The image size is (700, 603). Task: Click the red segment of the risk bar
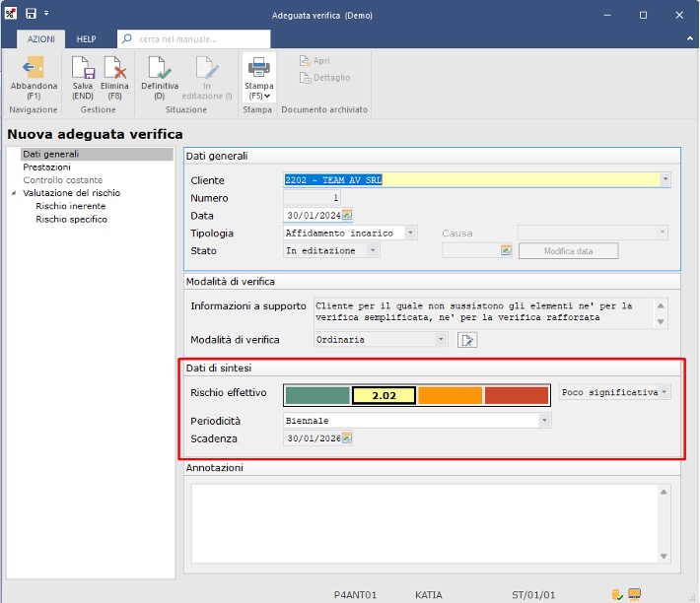[516, 395]
